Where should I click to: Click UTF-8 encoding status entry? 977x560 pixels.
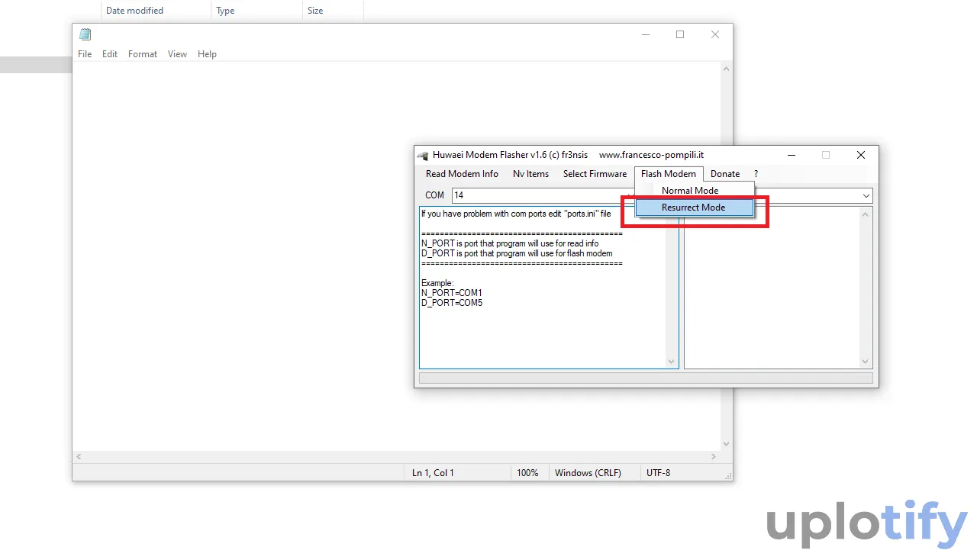click(x=658, y=473)
